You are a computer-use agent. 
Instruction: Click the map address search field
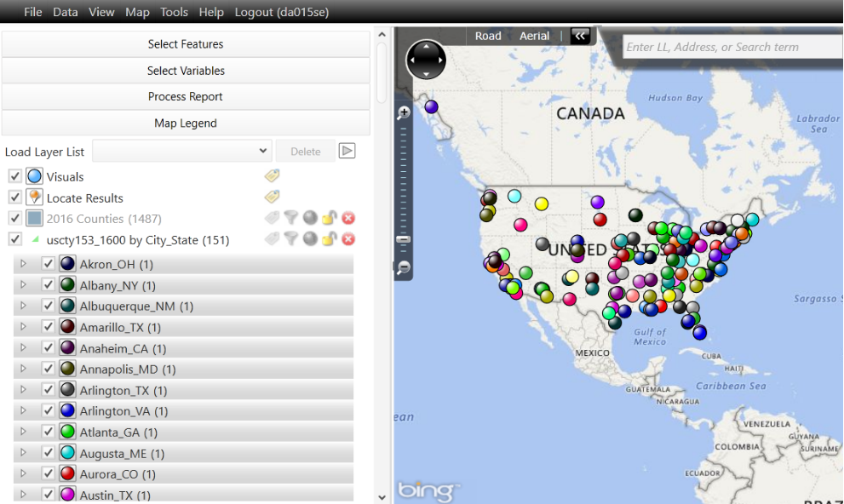pos(732,48)
